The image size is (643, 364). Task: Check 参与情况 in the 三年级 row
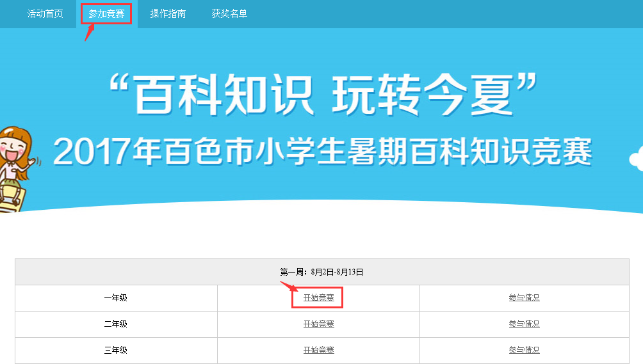(524, 350)
